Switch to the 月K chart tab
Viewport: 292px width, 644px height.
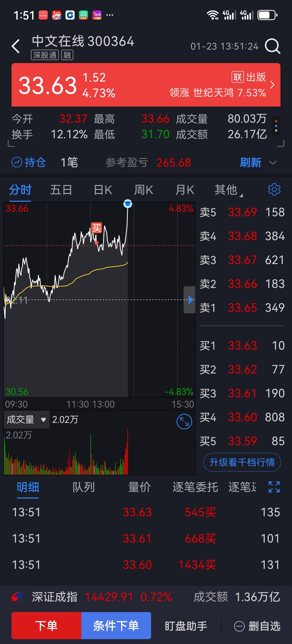point(185,190)
